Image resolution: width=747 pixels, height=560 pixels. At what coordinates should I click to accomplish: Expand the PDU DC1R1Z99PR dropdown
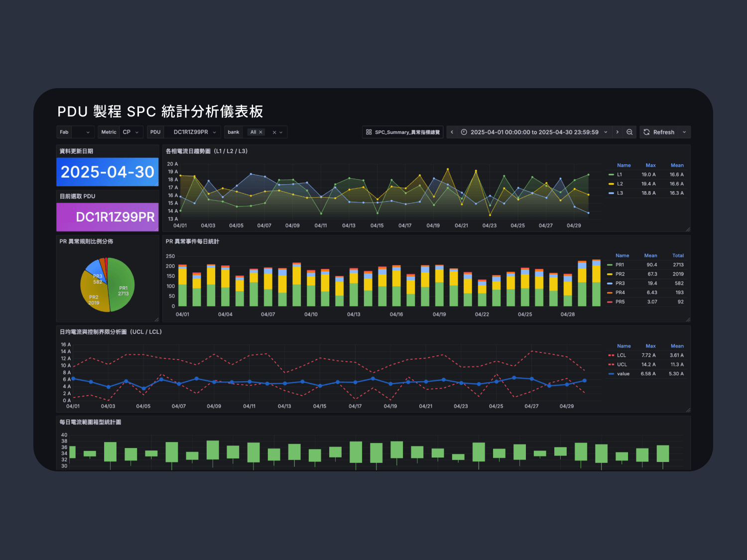coord(195,132)
